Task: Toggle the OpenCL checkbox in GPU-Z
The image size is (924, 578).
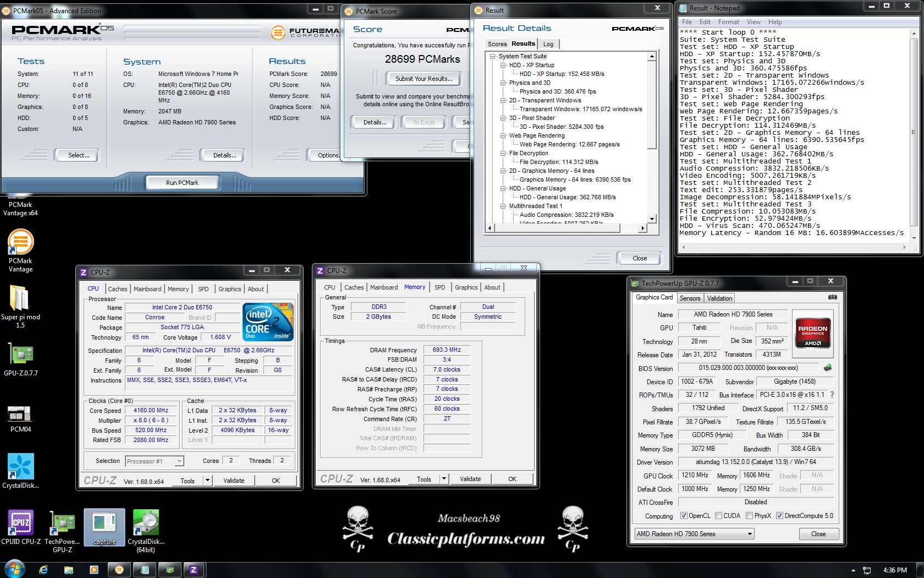Action: [x=684, y=516]
